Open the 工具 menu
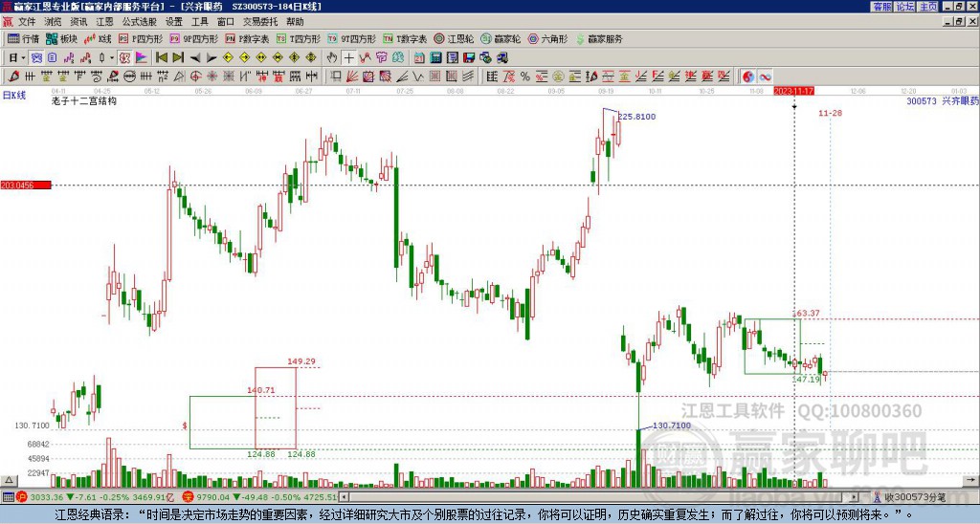This screenshot has width=980, height=524. pyautogui.click(x=199, y=22)
